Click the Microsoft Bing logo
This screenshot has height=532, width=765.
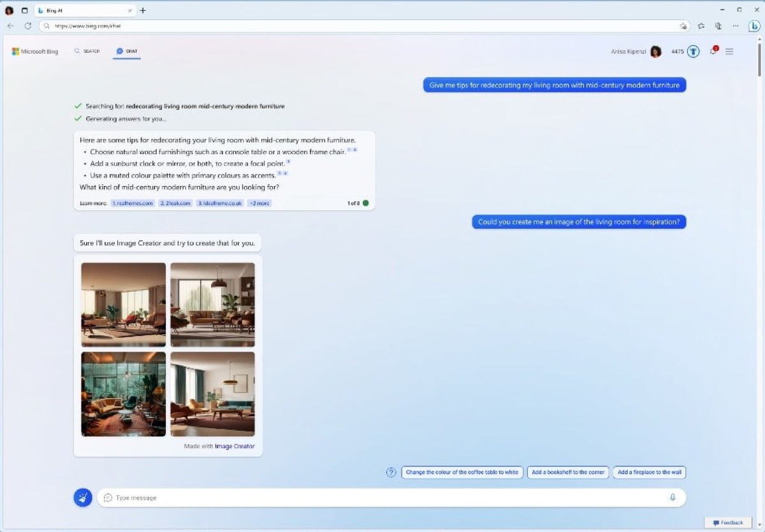pyautogui.click(x=35, y=52)
